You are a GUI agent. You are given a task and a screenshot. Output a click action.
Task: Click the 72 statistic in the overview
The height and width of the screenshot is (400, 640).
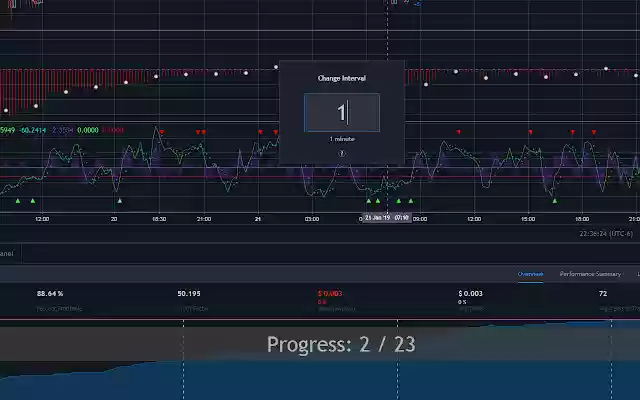[603, 293]
